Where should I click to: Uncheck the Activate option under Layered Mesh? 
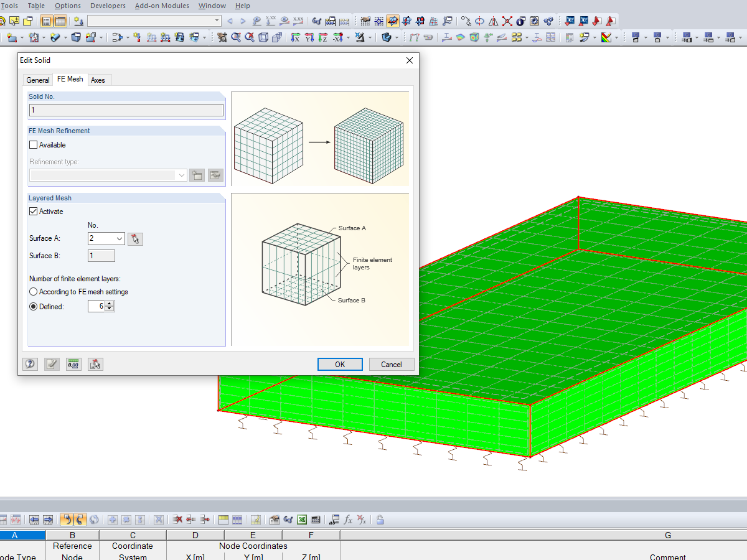click(x=33, y=212)
